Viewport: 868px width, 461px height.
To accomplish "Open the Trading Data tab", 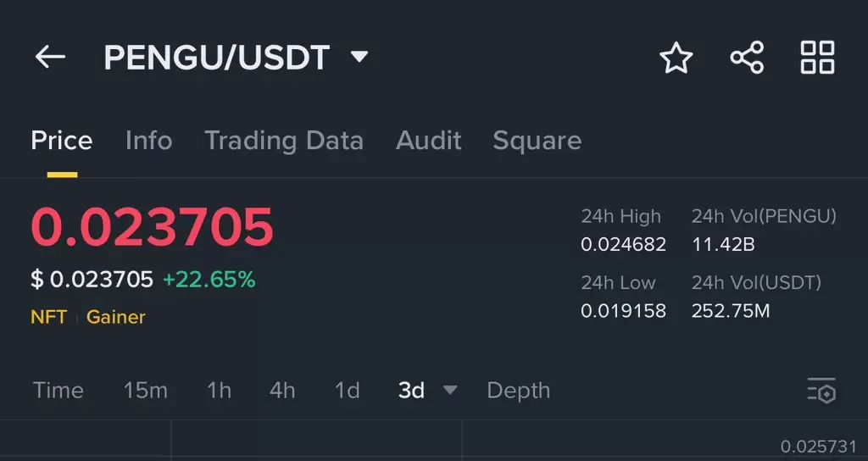I will click(284, 141).
